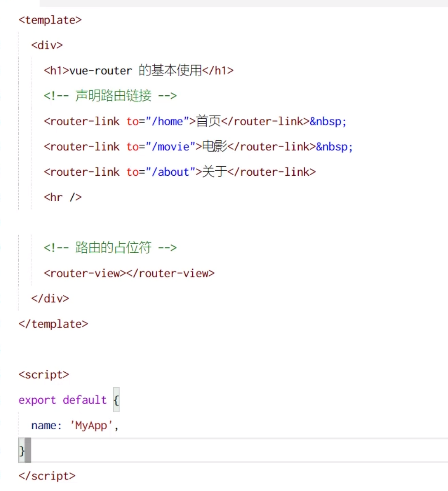Click the 'export default' keywords
This screenshot has height=491, width=448.
click(x=62, y=400)
